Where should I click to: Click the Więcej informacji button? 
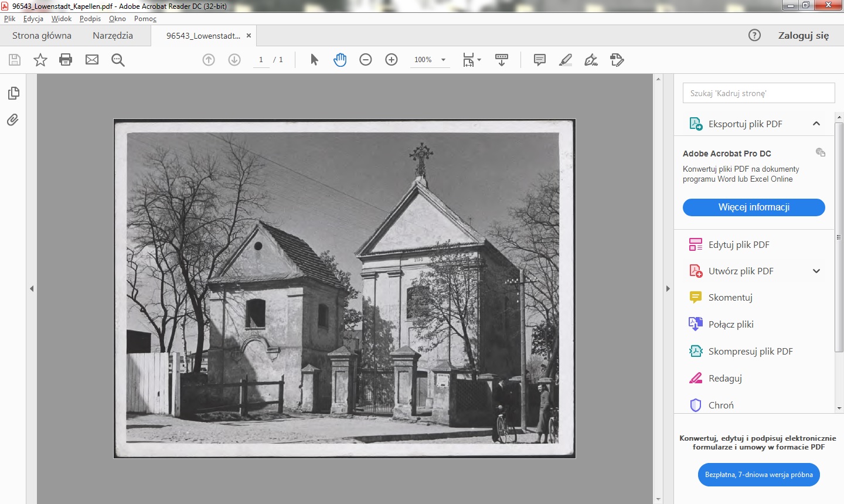tap(754, 207)
